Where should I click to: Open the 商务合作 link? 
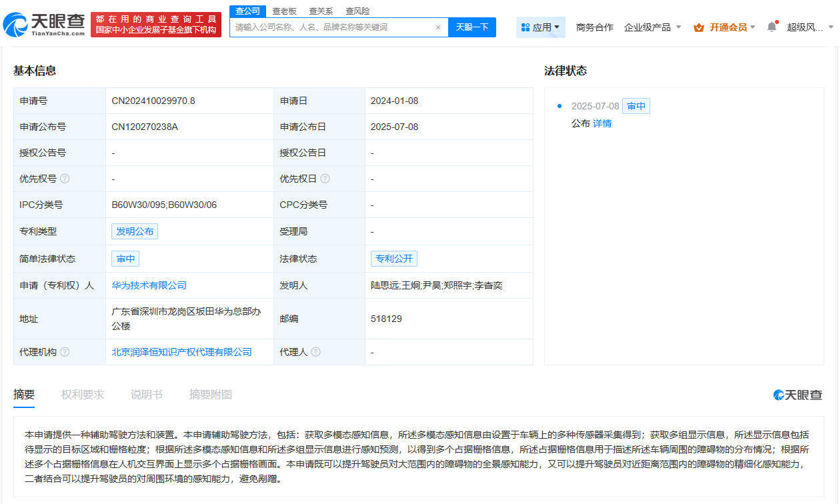(594, 27)
